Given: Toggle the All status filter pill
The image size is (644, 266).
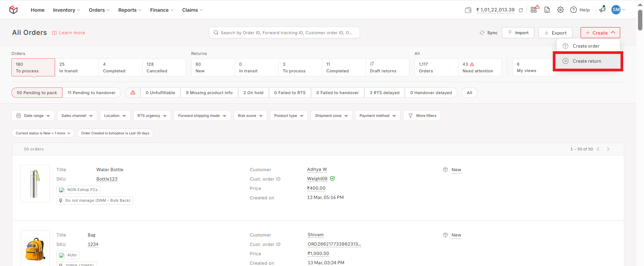Looking at the screenshot, I should [x=469, y=93].
